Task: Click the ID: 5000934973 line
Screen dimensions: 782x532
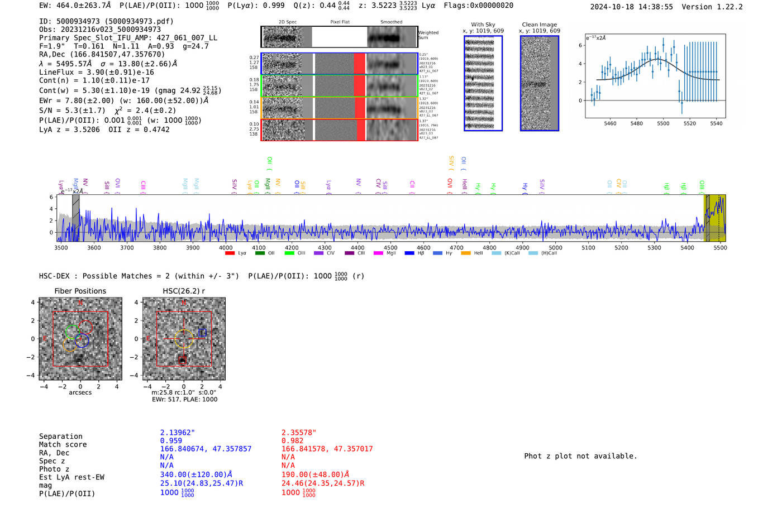Action: (106, 21)
